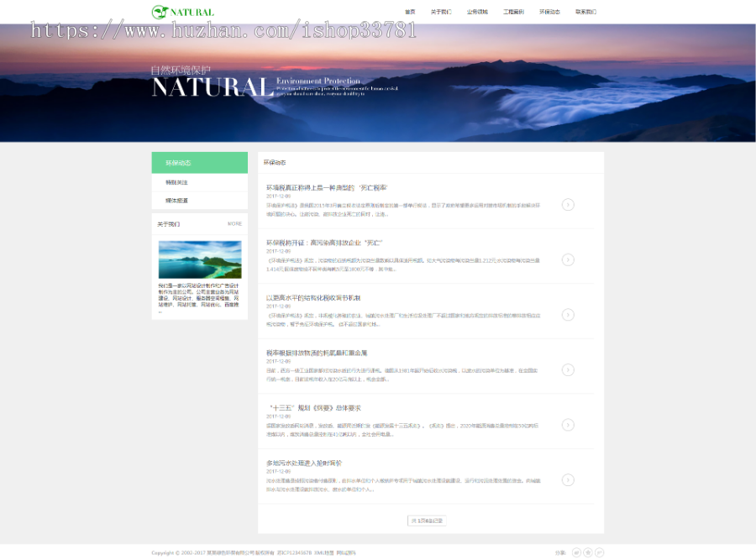Click the pagination record count button
756x560 pixels.
tap(427, 521)
